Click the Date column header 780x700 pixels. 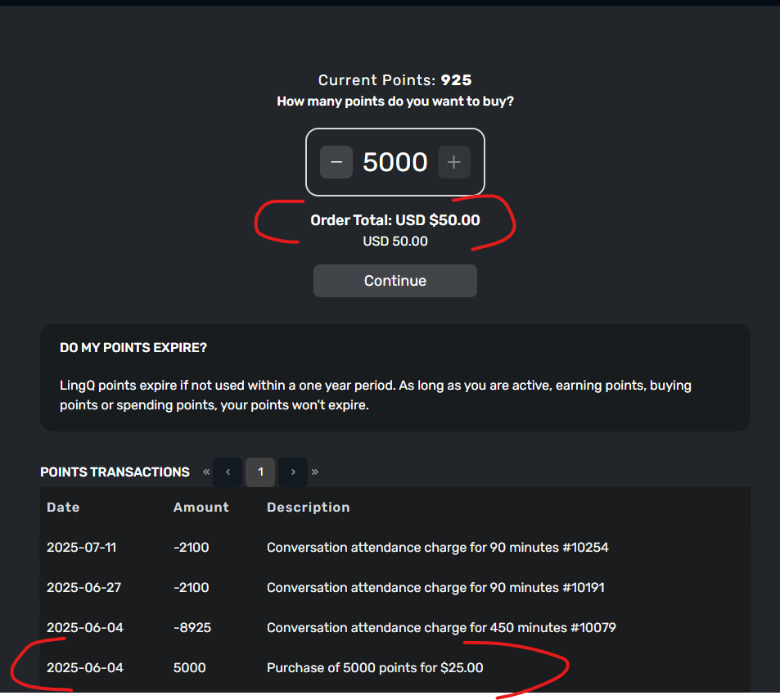tap(63, 508)
